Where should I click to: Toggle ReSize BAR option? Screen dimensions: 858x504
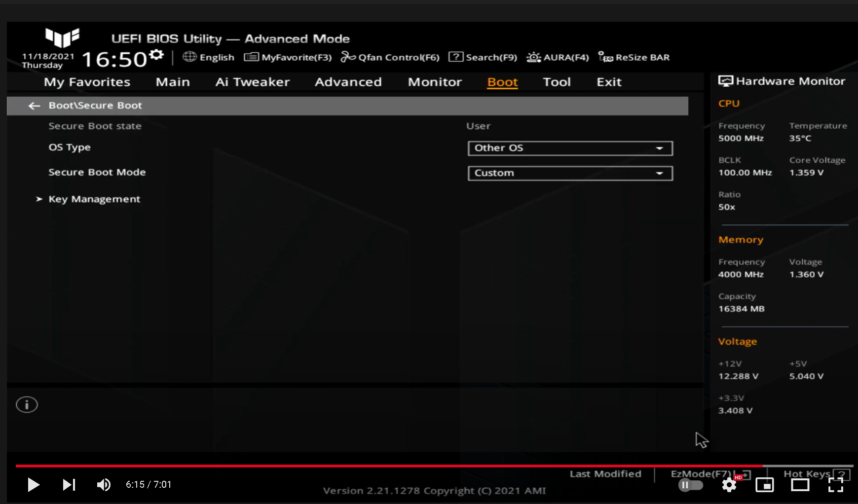(x=634, y=57)
